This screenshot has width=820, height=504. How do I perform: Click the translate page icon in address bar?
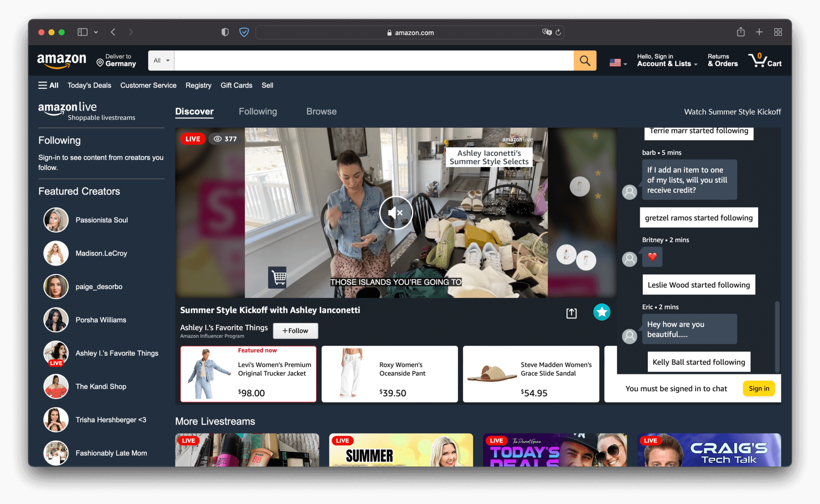click(547, 32)
